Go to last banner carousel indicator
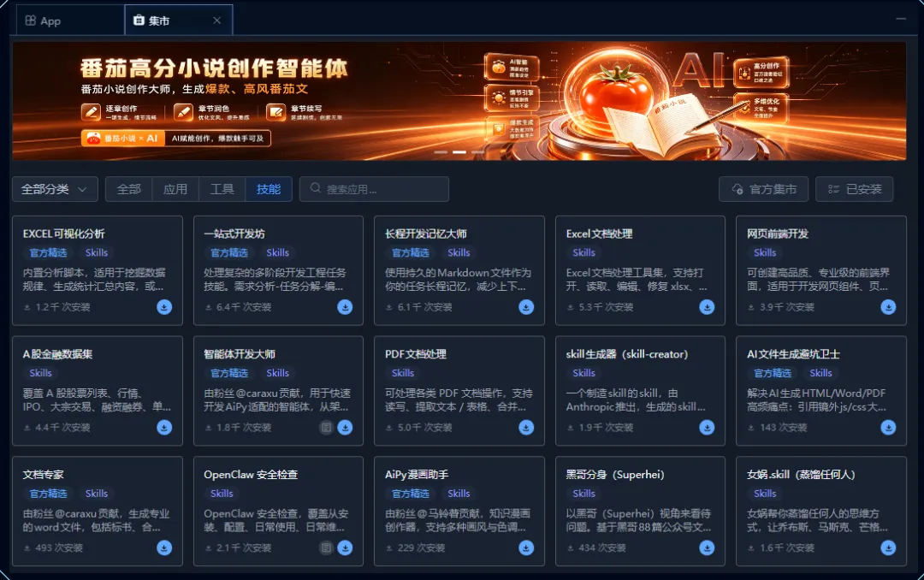Screen dimensions: 924x580 (478, 152)
